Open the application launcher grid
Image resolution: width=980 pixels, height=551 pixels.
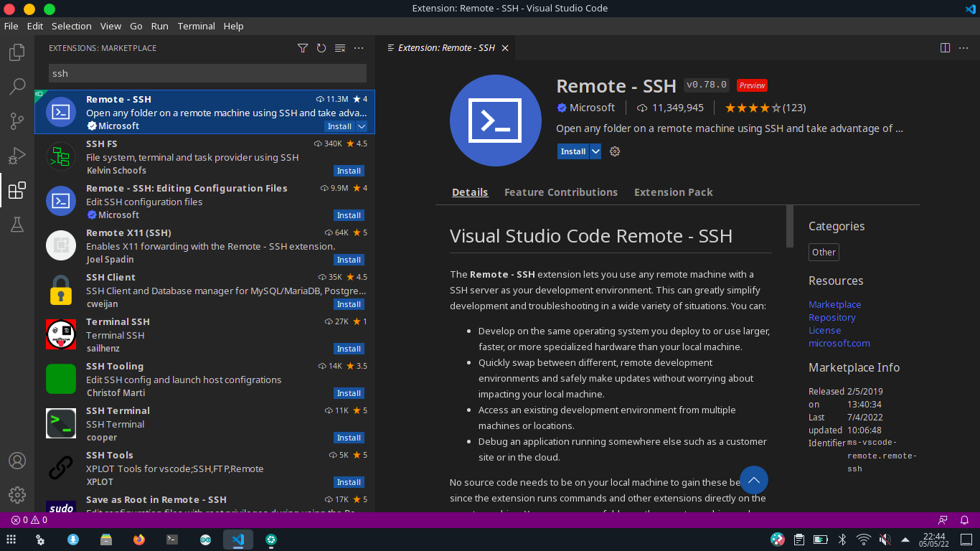tap(11, 540)
